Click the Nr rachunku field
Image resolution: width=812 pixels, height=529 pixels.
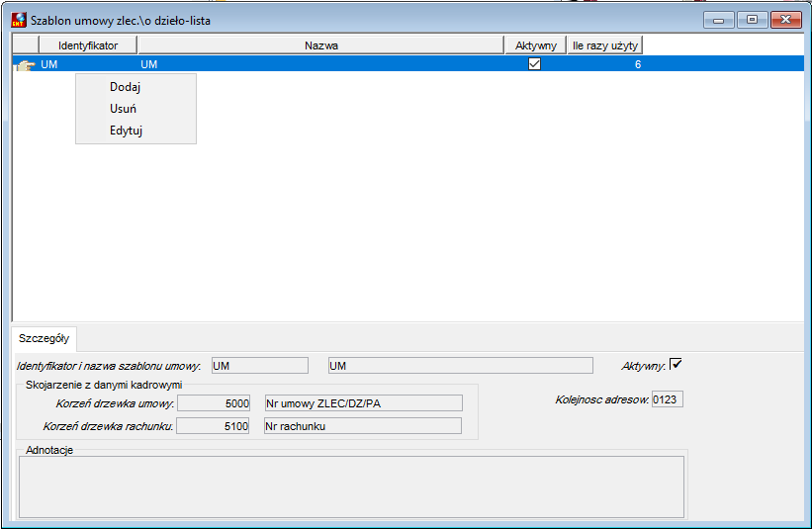(363, 426)
